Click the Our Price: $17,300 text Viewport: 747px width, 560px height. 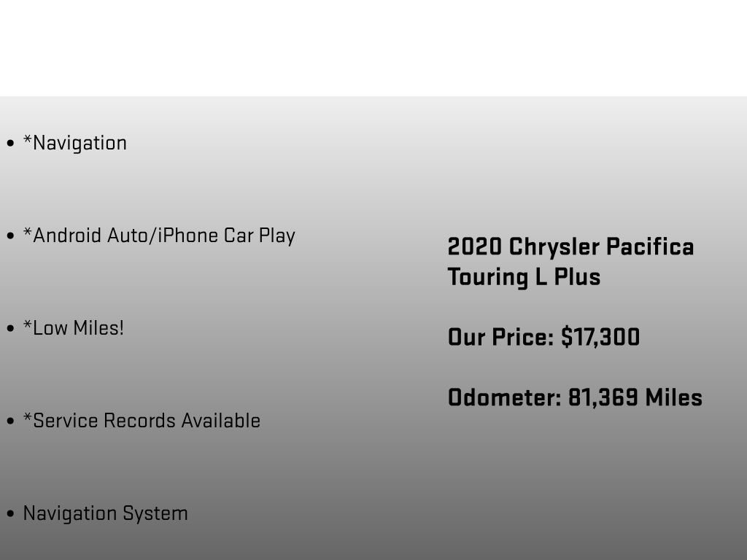click(543, 337)
